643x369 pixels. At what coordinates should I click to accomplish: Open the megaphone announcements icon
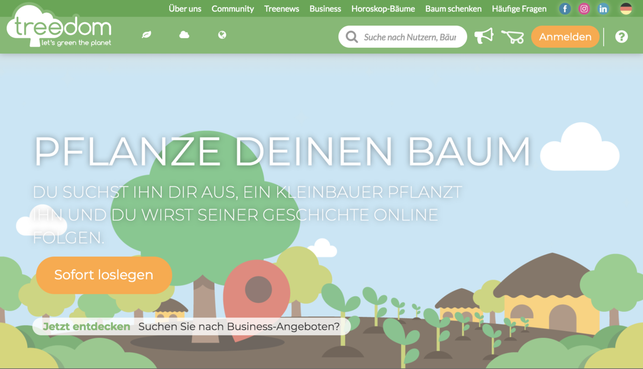pyautogui.click(x=484, y=36)
